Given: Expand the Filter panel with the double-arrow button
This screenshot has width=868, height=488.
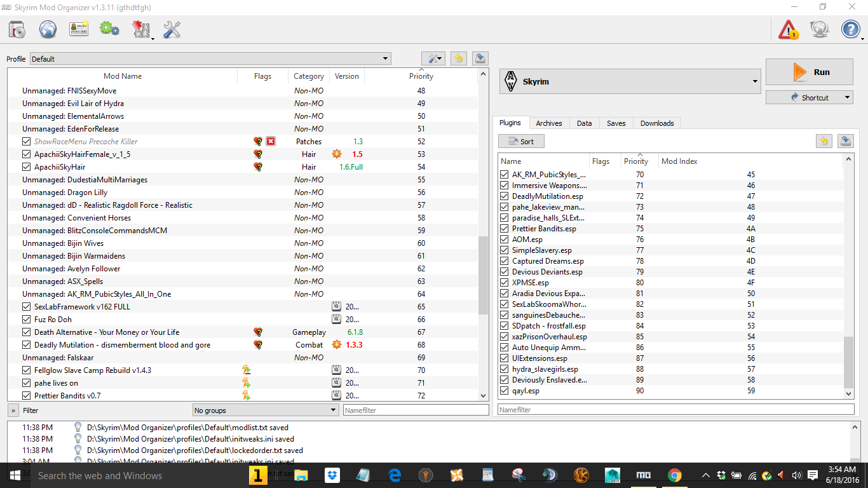Looking at the screenshot, I should [x=13, y=410].
